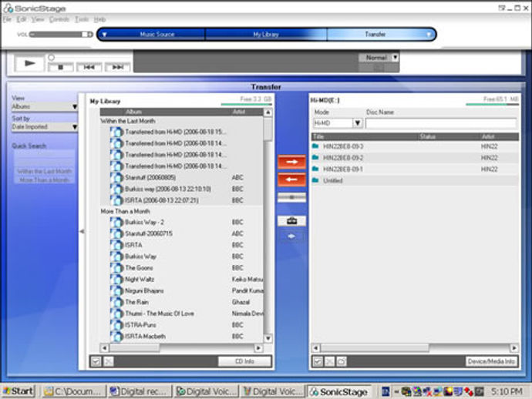Open the Help menu
Image resolution: width=532 pixels, height=399 pixels.
(x=99, y=19)
